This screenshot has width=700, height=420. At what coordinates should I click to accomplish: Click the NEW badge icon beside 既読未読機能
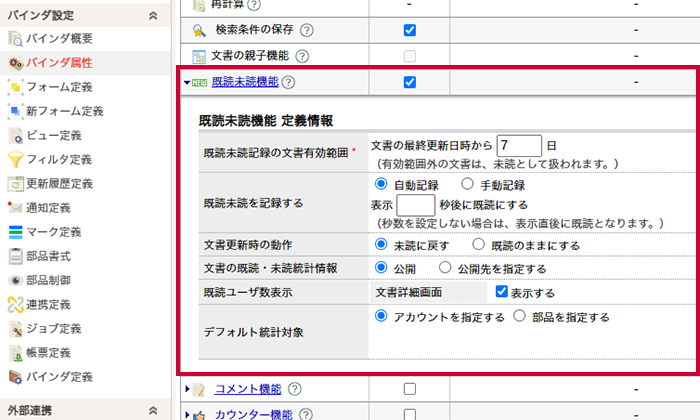pyautogui.click(x=200, y=83)
